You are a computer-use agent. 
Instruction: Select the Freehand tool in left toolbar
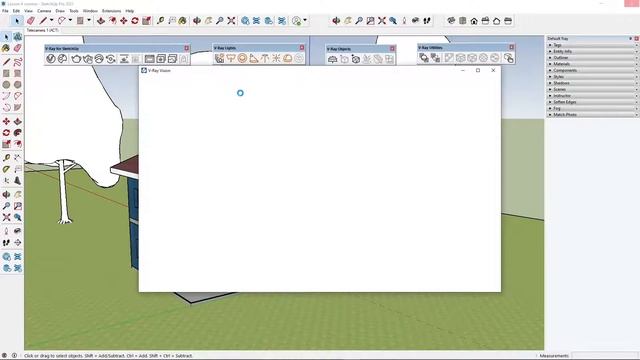click(x=18, y=62)
